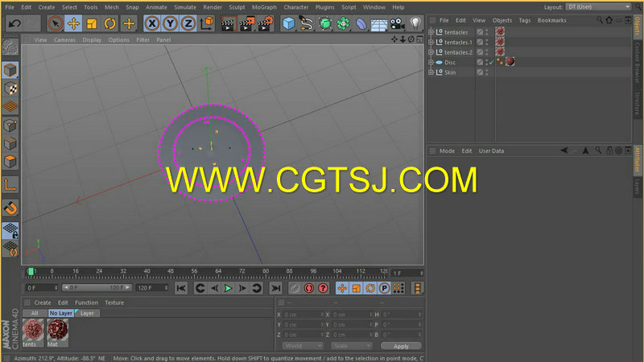644x362 pixels.
Task: Expand the tentacles.1 object
Action: coord(431,42)
